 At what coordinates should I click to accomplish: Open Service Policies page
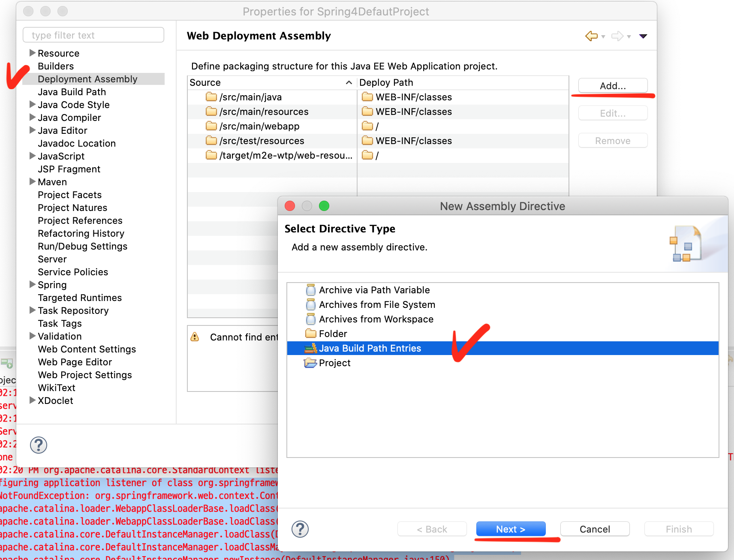(x=73, y=272)
